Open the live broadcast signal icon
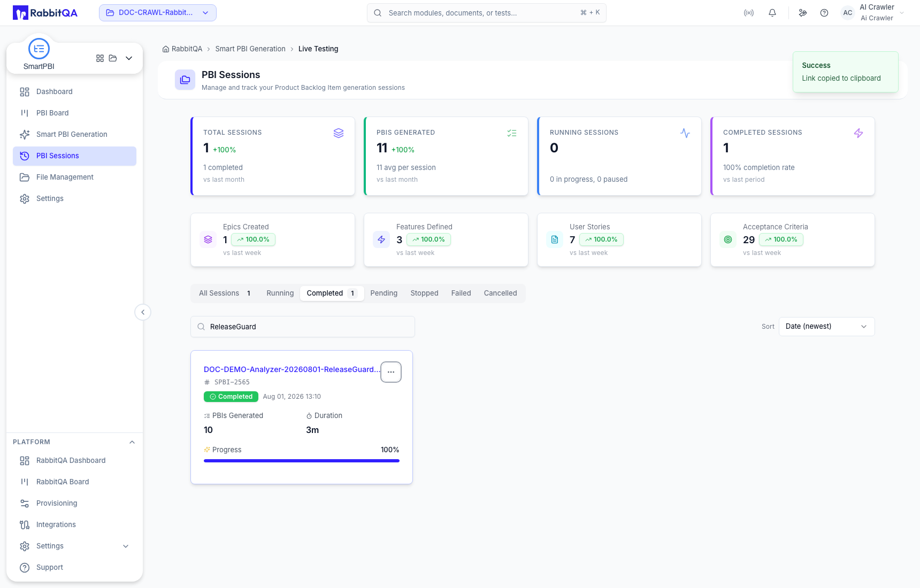This screenshot has width=920, height=588. coord(749,13)
